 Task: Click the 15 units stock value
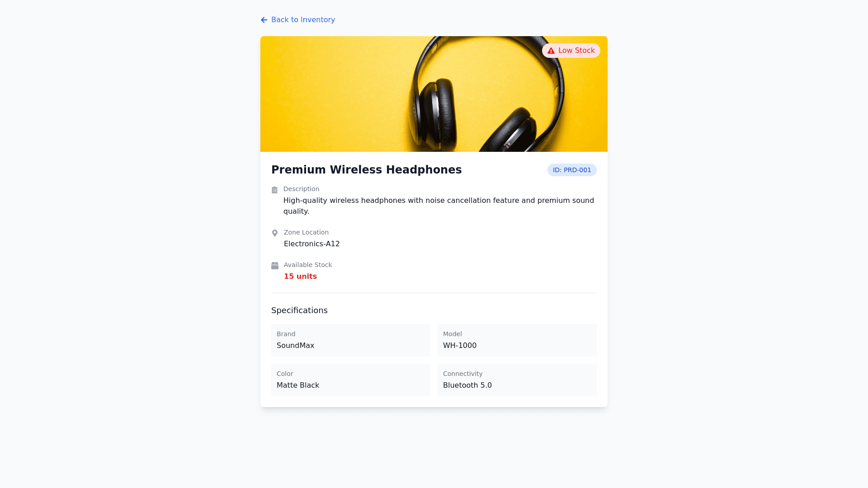(x=300, y=277)
